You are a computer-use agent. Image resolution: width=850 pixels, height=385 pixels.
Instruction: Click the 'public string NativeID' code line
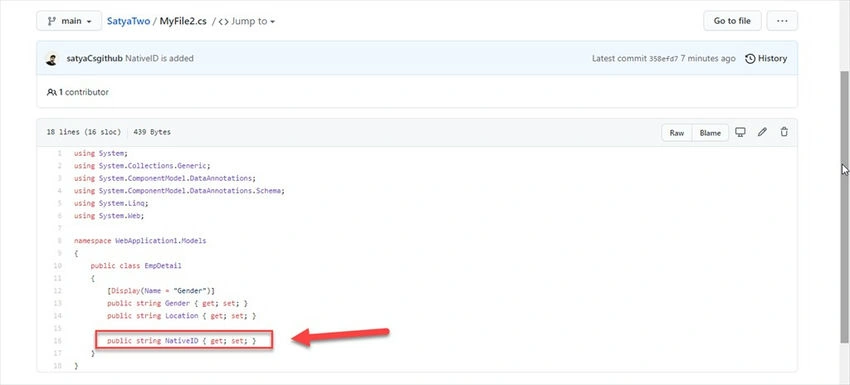tap(182, 341)
